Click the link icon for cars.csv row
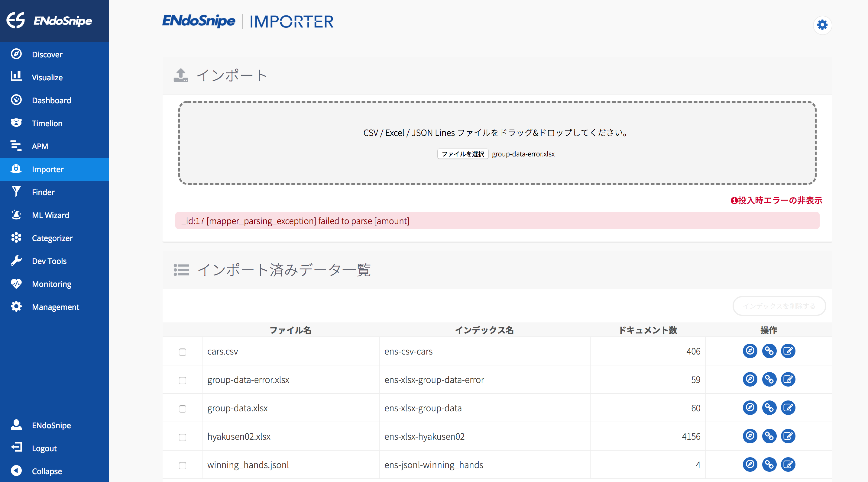Viewport: 868px width, 482px height. tap(769, 351)
